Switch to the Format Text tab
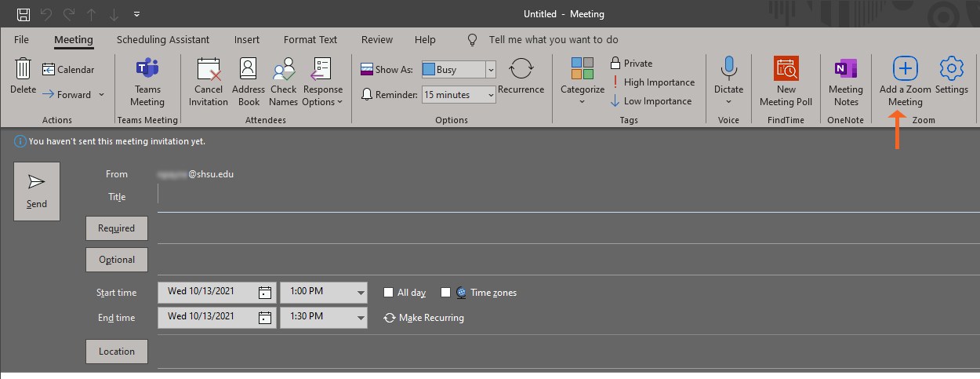Viewport: 980px width, 379px height. tap(310, 39)
